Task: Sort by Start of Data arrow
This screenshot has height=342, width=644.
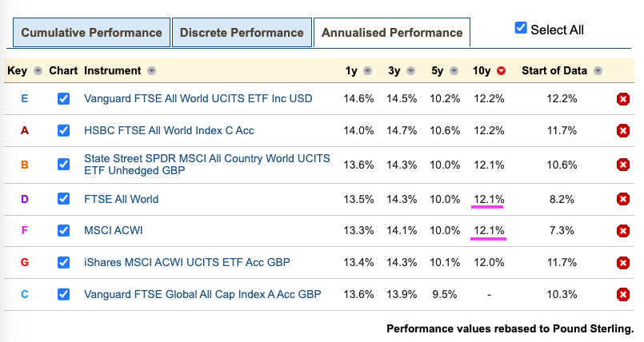Action: [598, 71]
